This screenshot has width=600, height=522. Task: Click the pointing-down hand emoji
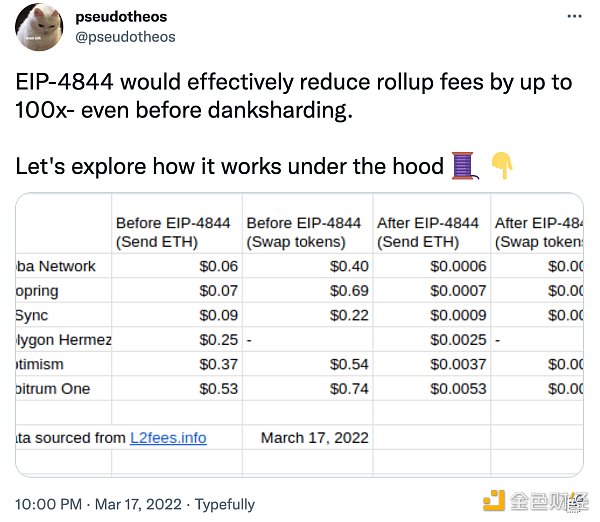(502, 165)
